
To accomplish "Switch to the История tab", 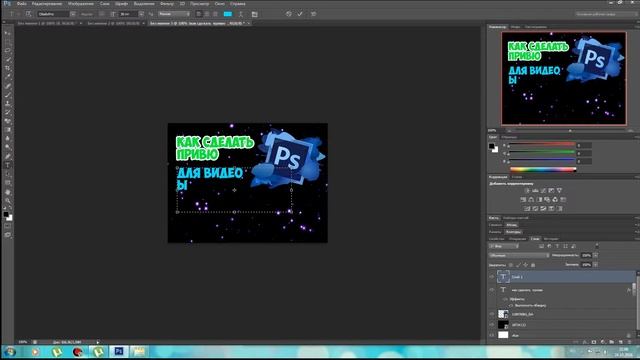I will pos(551,239).
